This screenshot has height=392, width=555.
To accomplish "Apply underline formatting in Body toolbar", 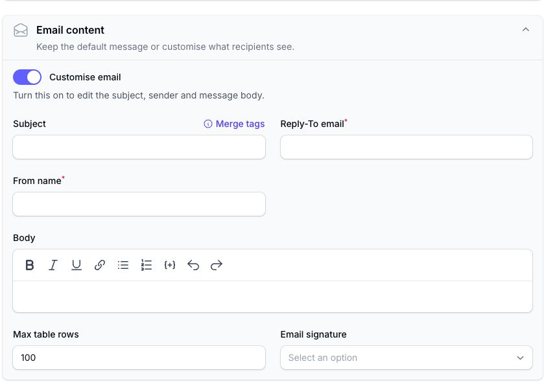I will pyautogui.click(x=77, y=265).
